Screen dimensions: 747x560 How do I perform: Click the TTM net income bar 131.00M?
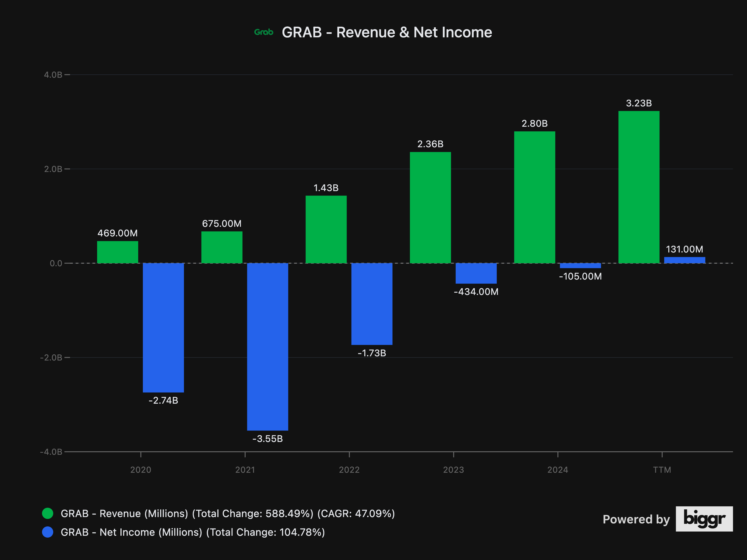[684, 260]
